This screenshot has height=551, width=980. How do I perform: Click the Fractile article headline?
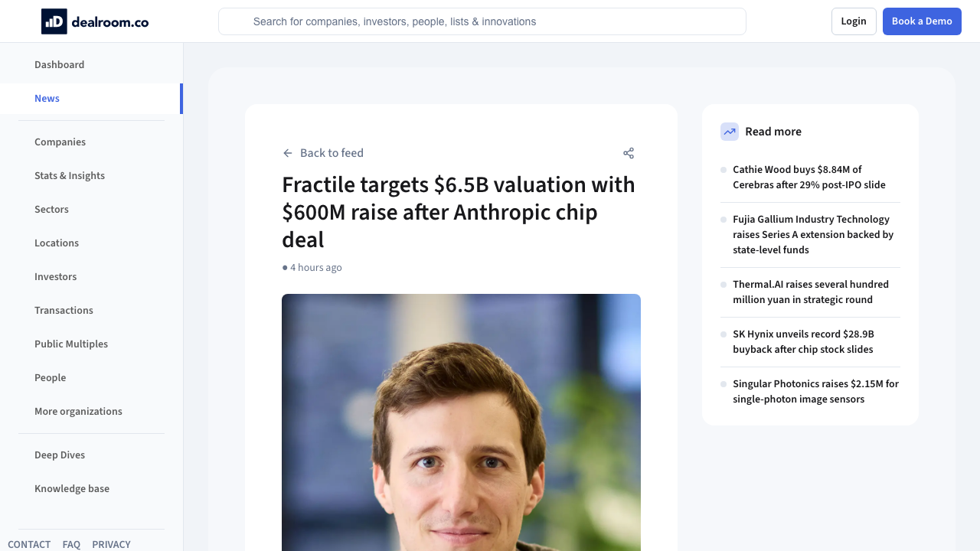tap(459, 213)
